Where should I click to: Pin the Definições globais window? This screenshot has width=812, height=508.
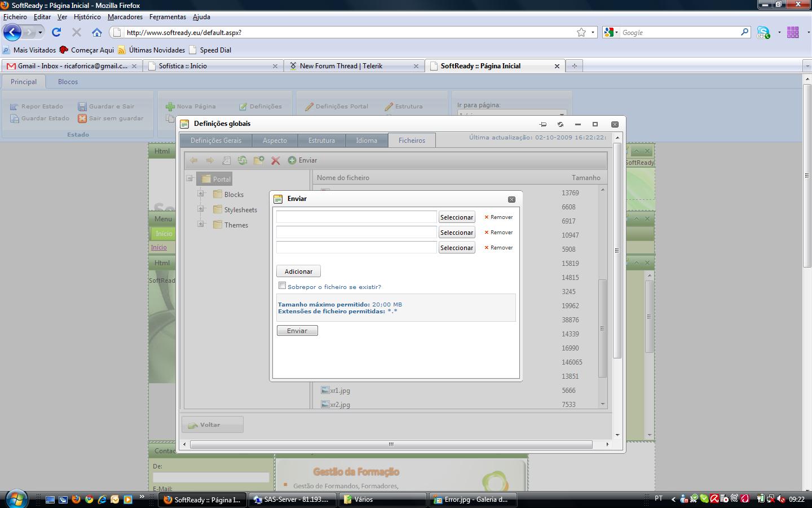point(543,124)
